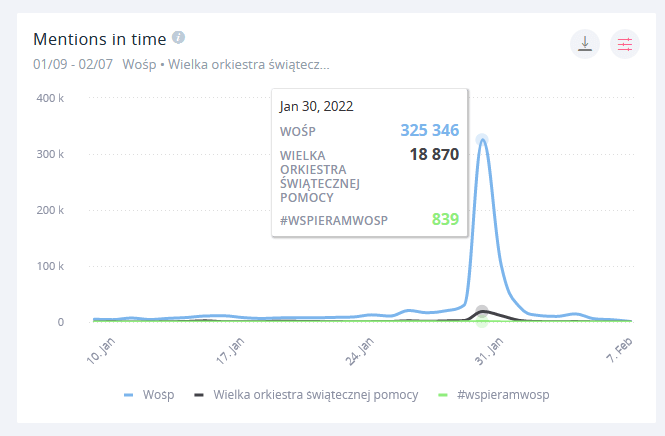Image resolution: width=665 pixels, height=436 pixels.
Task: Click the 7. Feb x-axis label
Action: click(x=618, y=351)
